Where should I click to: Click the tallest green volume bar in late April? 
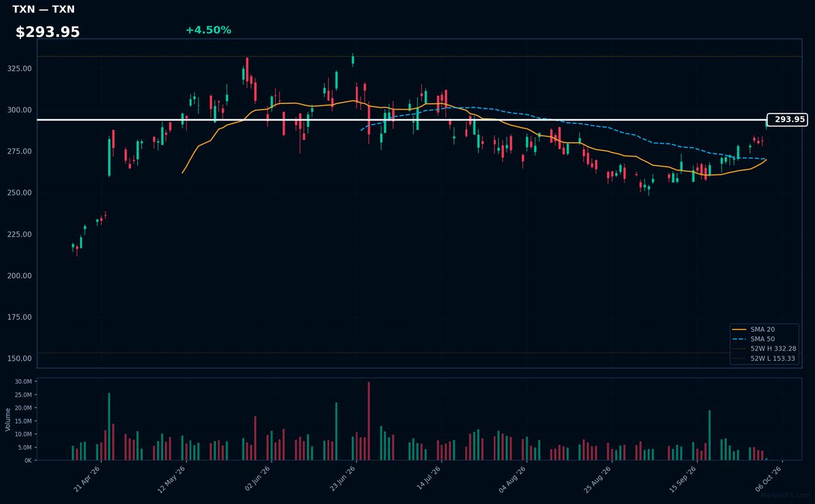coord(109,427)
